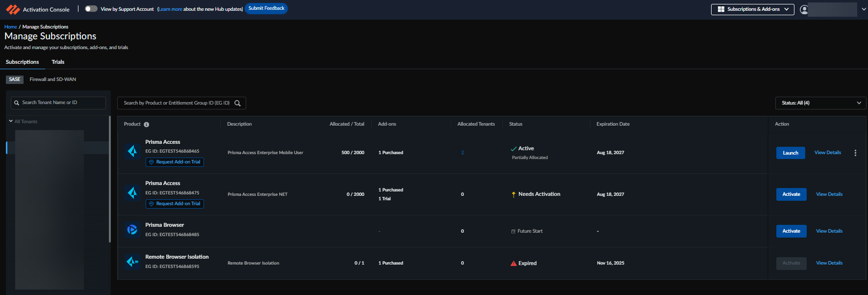Viewport: 868px width, 295px height.
Task: Toggle View by Support Account switch
Action: 91,9
